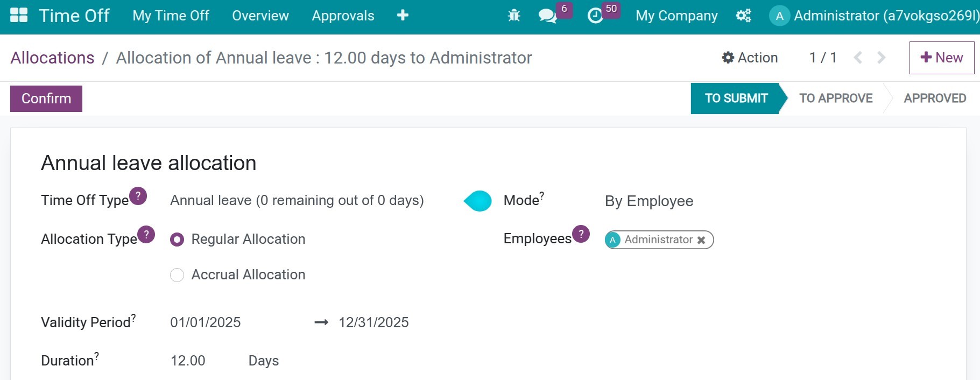This screenshot has height=380, width=980.
Task: Open the Approvals menu
Action: point(343,16)
